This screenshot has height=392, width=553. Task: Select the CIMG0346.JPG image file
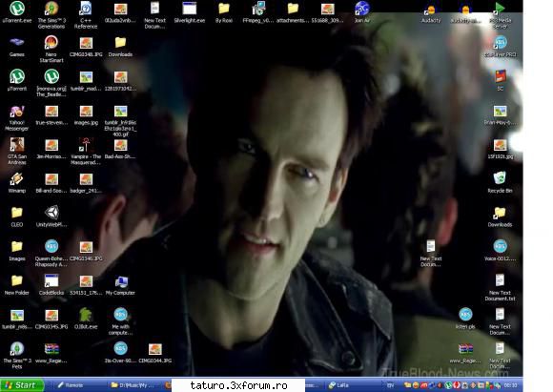click(x=86, y=251)
